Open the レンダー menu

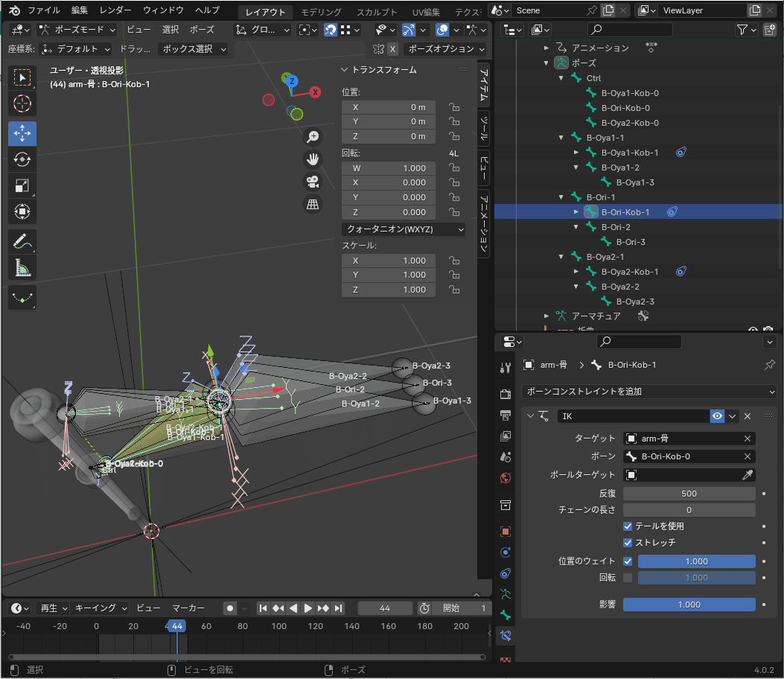(x=115, y=10)
